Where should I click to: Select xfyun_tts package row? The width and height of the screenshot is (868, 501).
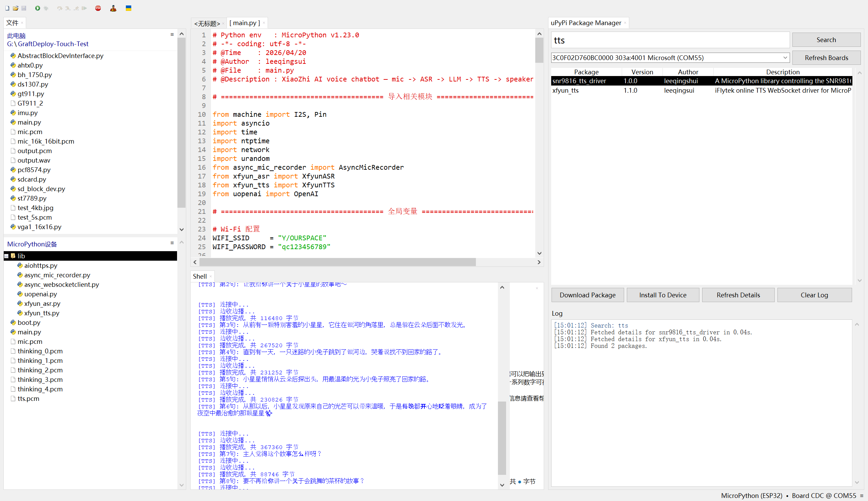565,91
